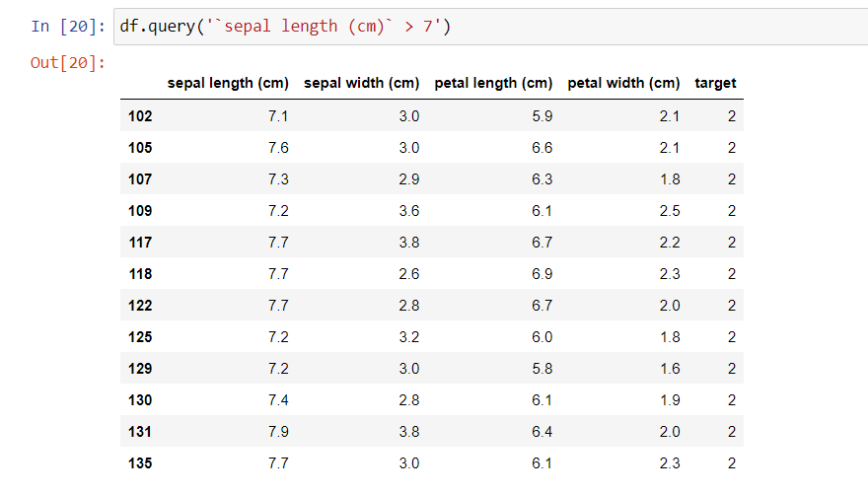
Task: Select the In [20] prompt label
Action: click(x=68, y=27)
